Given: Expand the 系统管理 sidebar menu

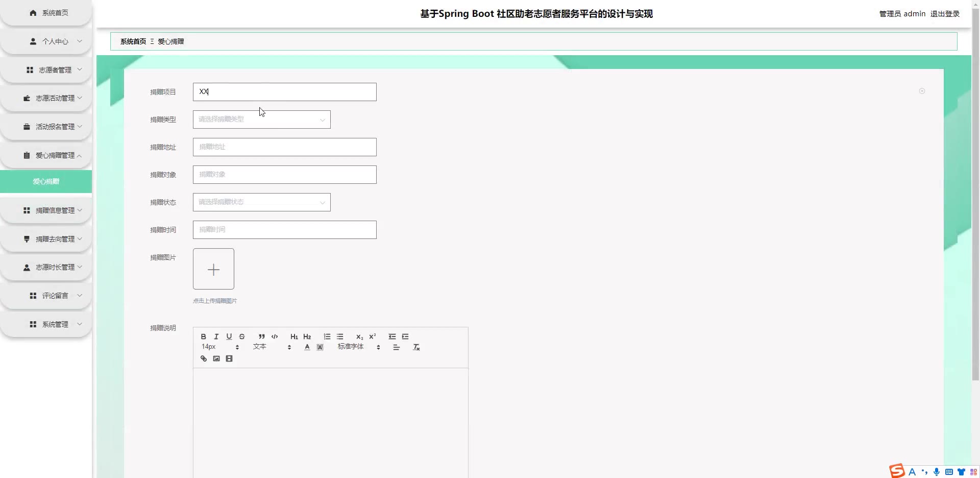Looking at the screenshot, I should tap(46, 324).
